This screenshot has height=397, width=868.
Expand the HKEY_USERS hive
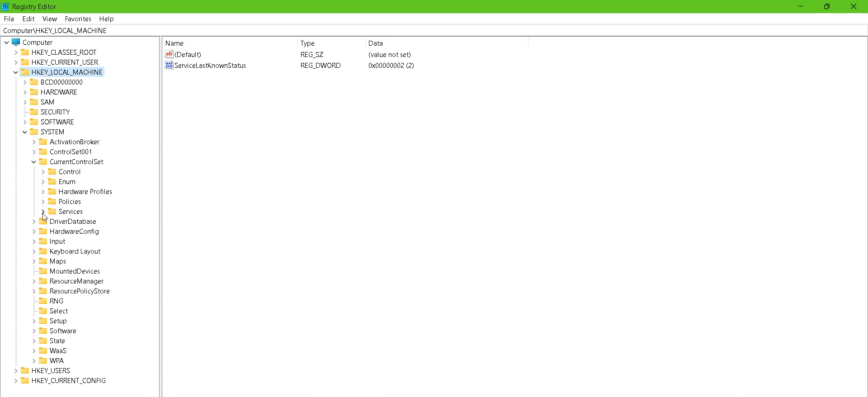point(16,371)
